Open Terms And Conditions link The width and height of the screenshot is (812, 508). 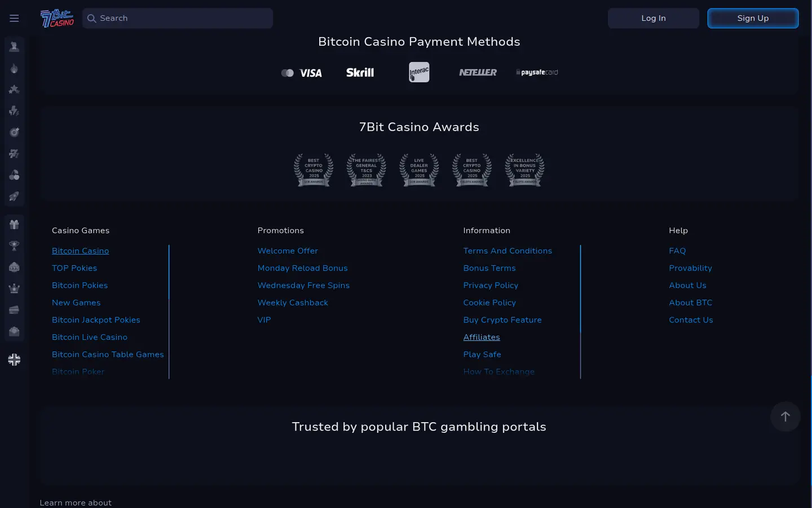pos(507,251)
